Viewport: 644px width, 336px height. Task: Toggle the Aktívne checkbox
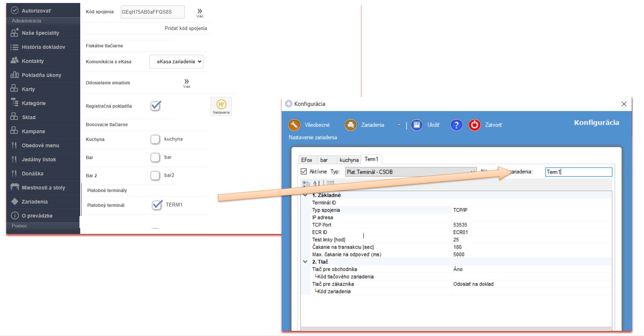point(304,172)
